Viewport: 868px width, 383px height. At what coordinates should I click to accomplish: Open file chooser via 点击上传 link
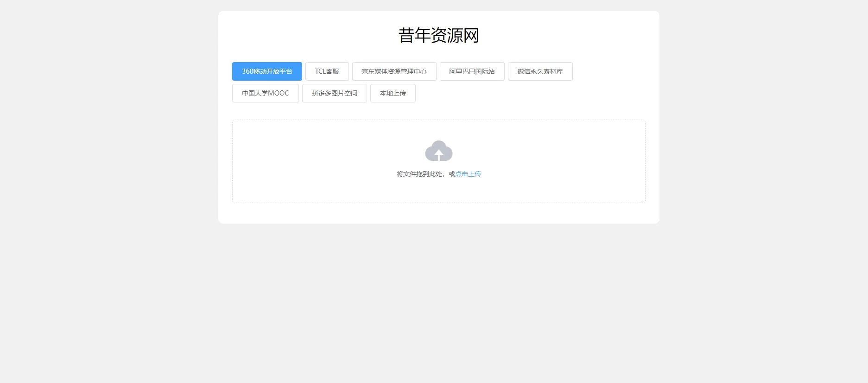(x=468, y=174)
